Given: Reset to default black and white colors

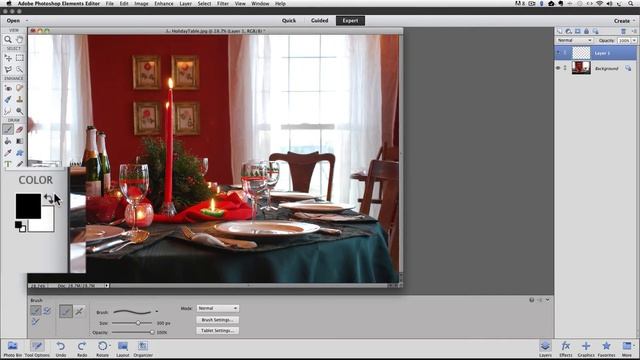Looking at the screenshot, I should [x=20, y=226].
